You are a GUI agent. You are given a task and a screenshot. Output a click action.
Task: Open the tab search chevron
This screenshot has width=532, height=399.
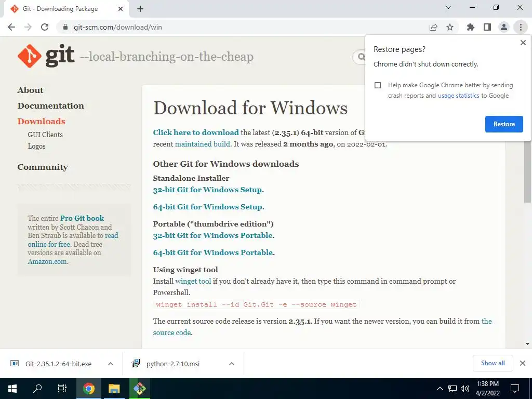448,7
